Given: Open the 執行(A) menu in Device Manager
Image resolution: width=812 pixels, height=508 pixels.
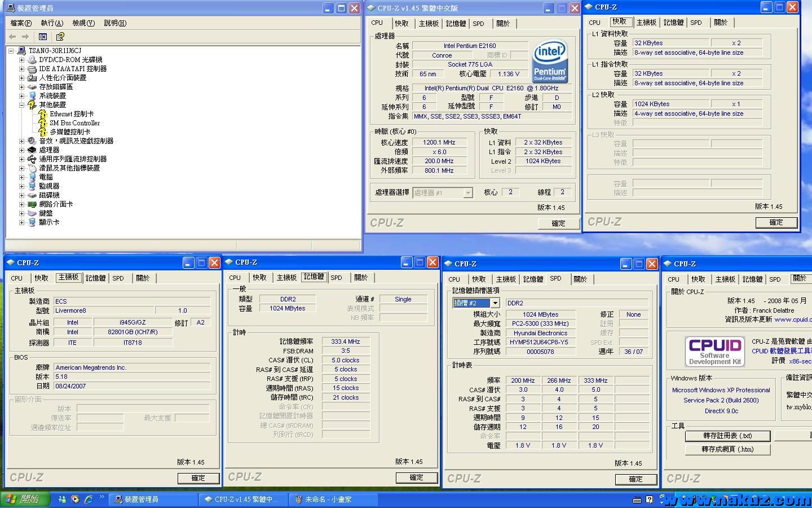Looking at the screenshot, I should click(x=52, y=23).
